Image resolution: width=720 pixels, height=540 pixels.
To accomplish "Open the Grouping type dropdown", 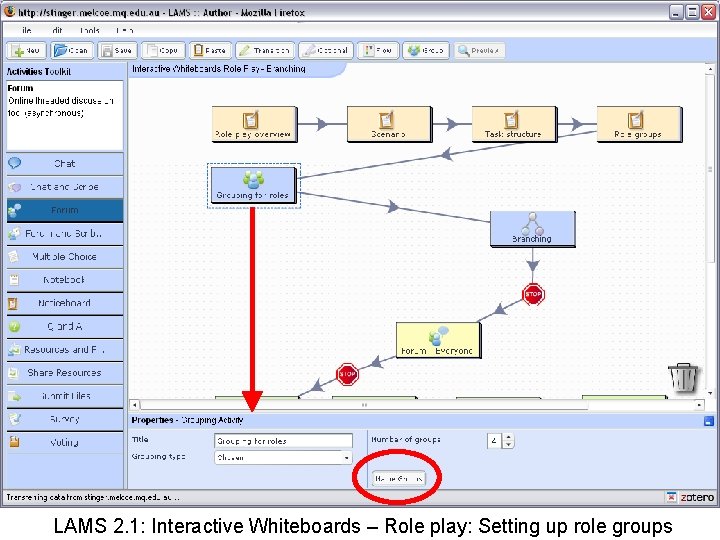I will point(283,457).
